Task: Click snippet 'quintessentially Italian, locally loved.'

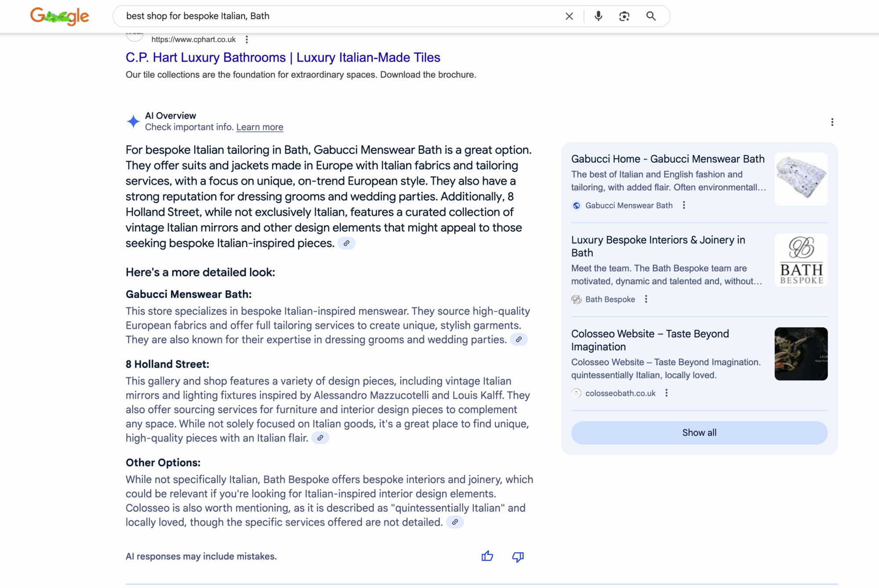Action: tap(644, 375)
